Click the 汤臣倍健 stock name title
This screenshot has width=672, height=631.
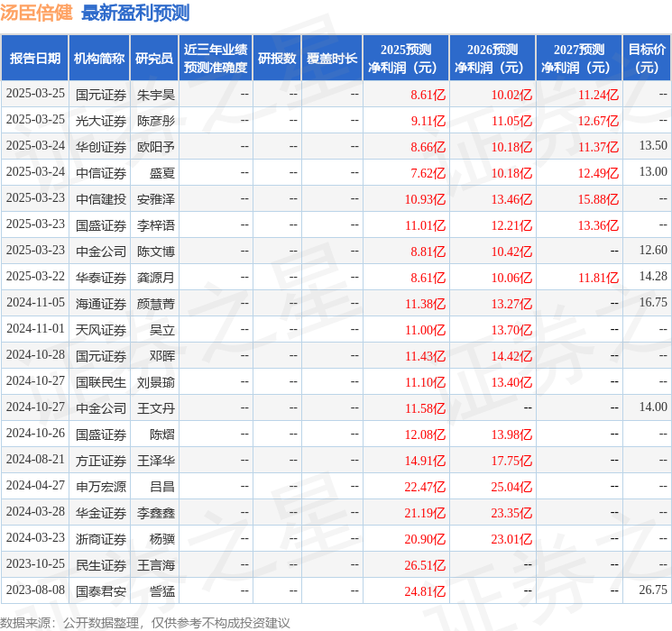[x=36, y=13]
